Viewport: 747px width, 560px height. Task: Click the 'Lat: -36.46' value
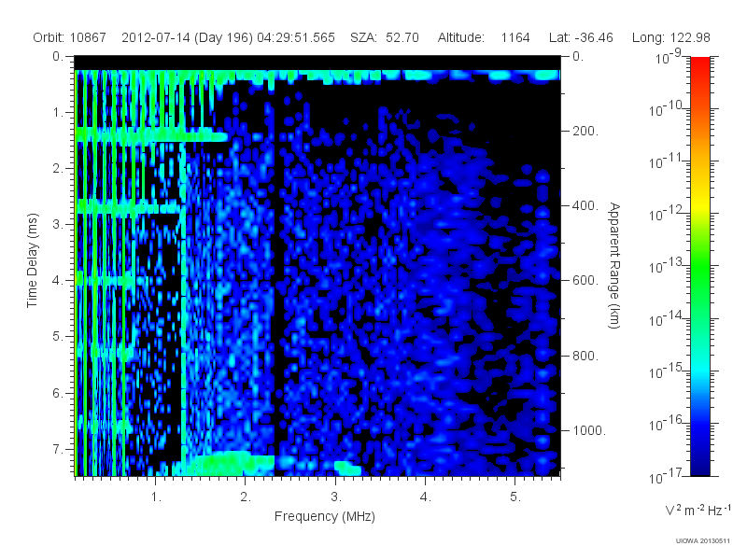(581, 37)
